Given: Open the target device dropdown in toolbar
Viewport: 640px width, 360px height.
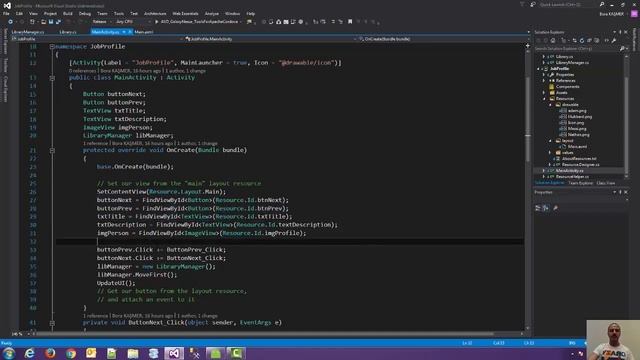Looking at the screenshot, I should [x=201, y=22].
